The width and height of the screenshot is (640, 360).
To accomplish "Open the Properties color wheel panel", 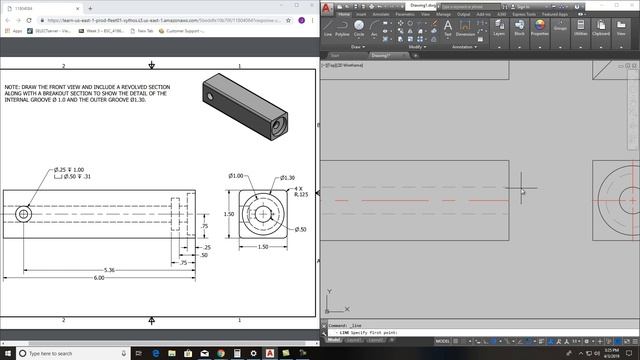I will 540,28.
